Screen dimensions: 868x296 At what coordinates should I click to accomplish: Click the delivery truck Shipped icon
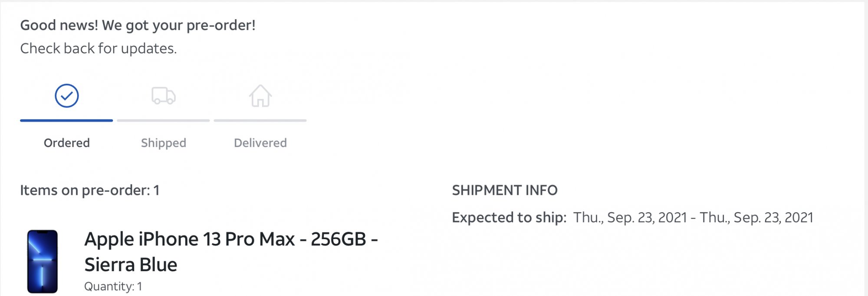(x=163, y=95)
